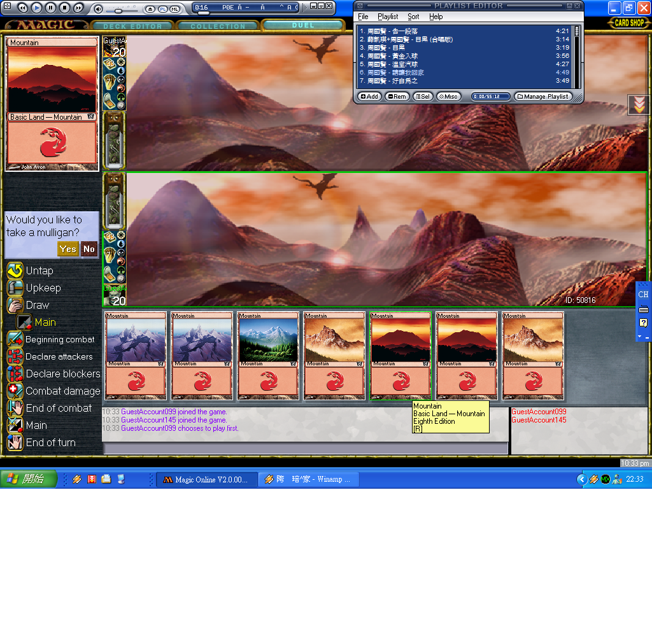652x644 pixels.
Task: Click the playlist Rem button
Action: pos(397,96)
